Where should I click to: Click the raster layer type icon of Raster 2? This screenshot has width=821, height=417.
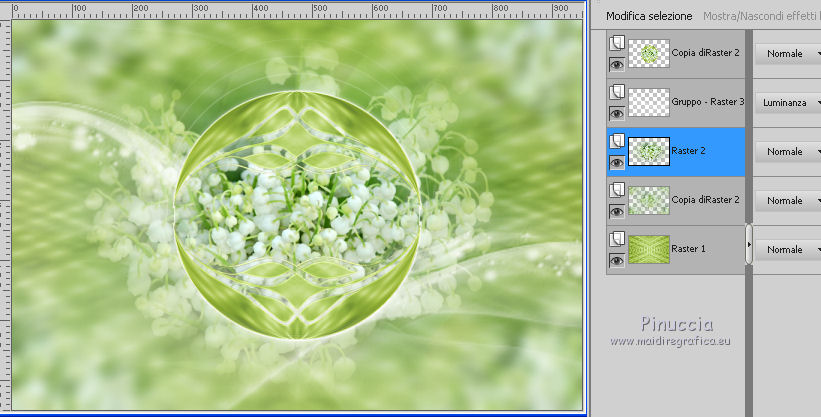click(x=617, y=141)
